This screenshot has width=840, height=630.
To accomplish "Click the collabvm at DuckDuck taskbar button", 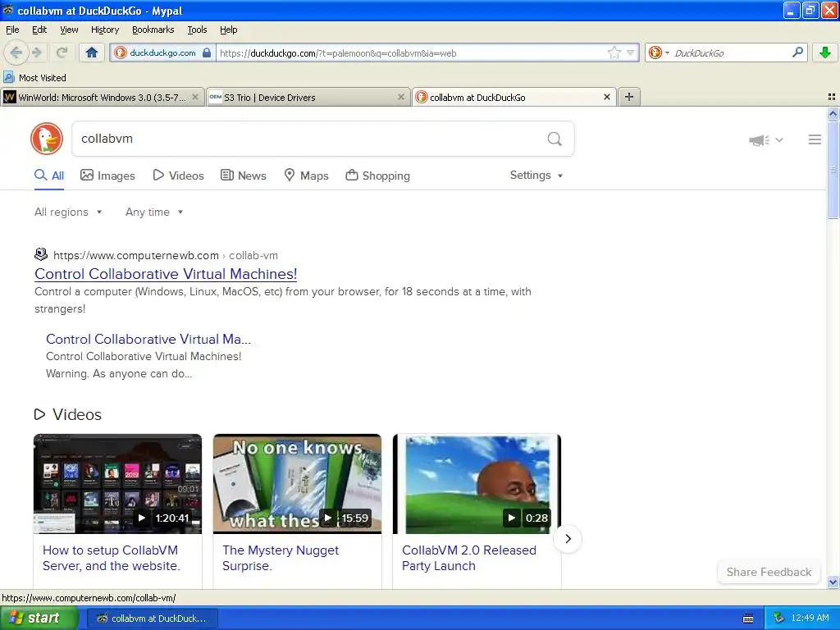I will (x=152, y=619).
